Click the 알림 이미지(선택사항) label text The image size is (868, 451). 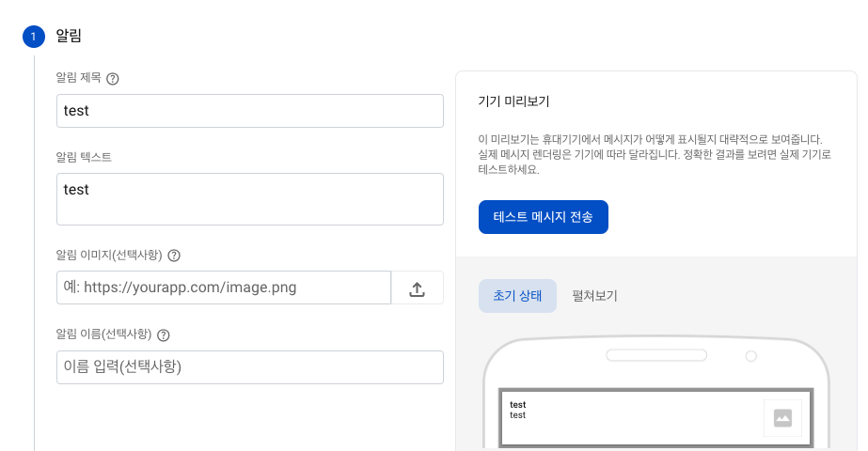tap(109, 256)
